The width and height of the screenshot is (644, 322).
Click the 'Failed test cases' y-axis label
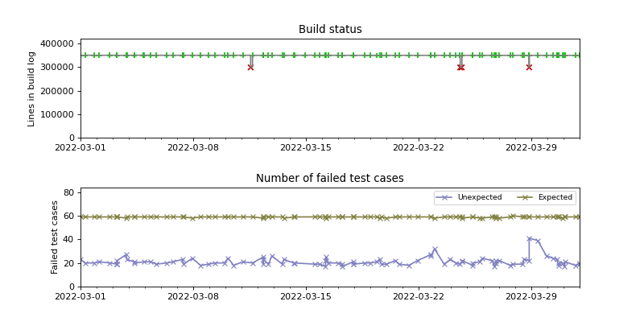click(x=56, y=237)
